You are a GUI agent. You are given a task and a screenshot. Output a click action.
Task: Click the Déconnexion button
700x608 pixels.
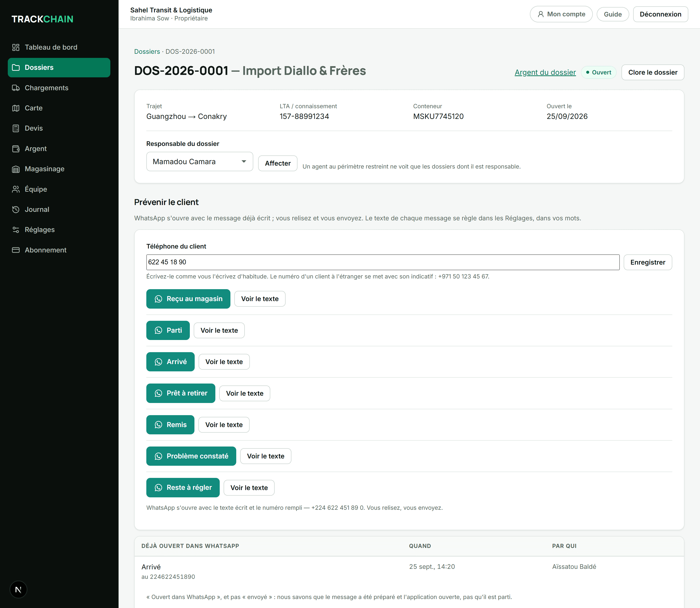click(660, 14)
